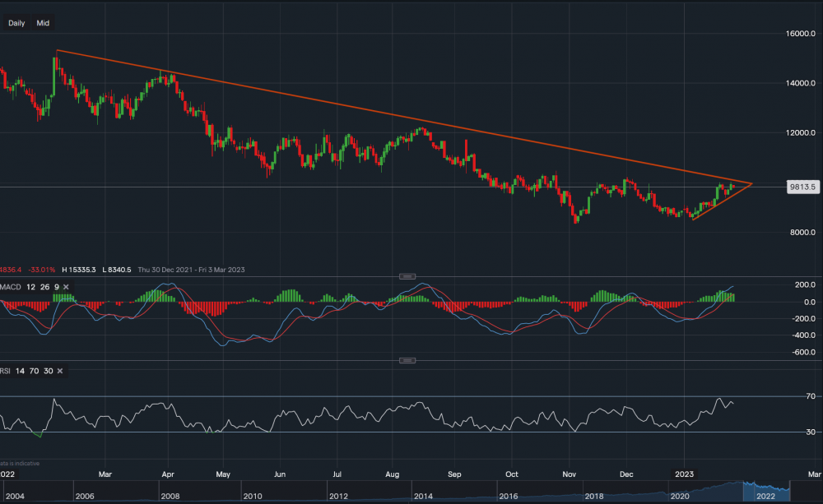Remove the MACD indicator with its X icon
This screenshot has height=504, width=823.
(x=65, y=286)
